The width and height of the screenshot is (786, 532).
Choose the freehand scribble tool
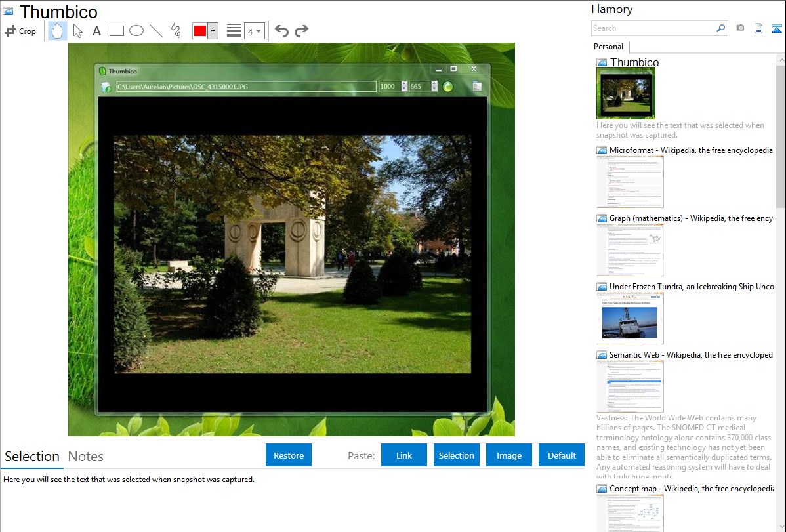175,31
